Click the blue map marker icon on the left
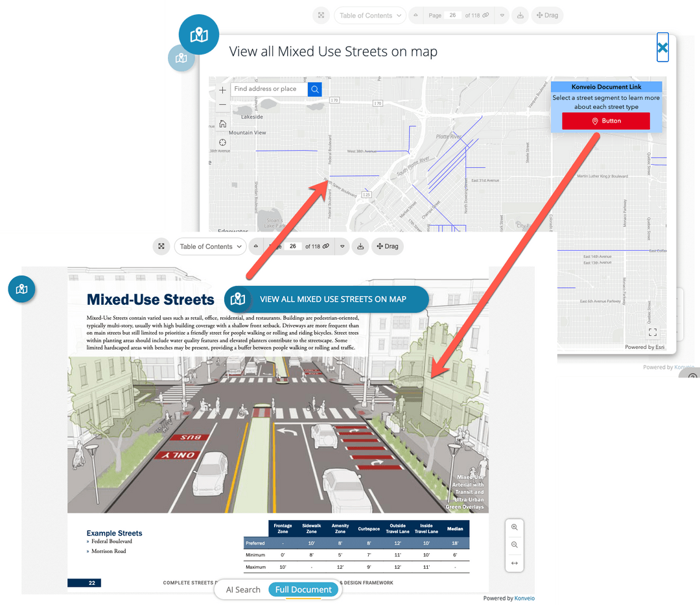 click(21, 289)
